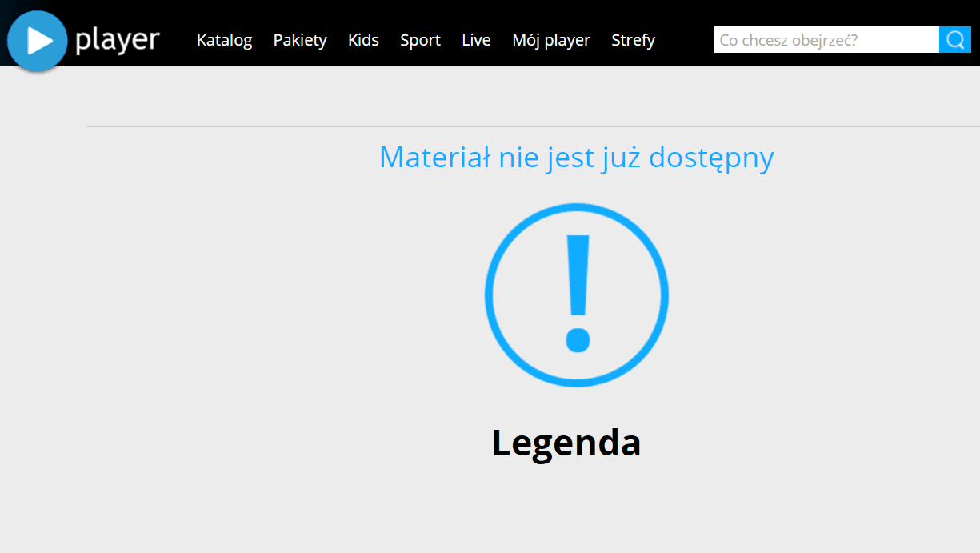Open the Live section

pyautogui.click(x=476, y=40)
